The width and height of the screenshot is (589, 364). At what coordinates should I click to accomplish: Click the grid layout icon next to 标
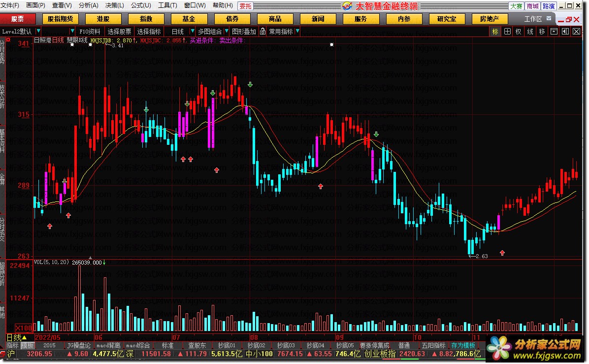pyautogui.click(x=507, y=32)
